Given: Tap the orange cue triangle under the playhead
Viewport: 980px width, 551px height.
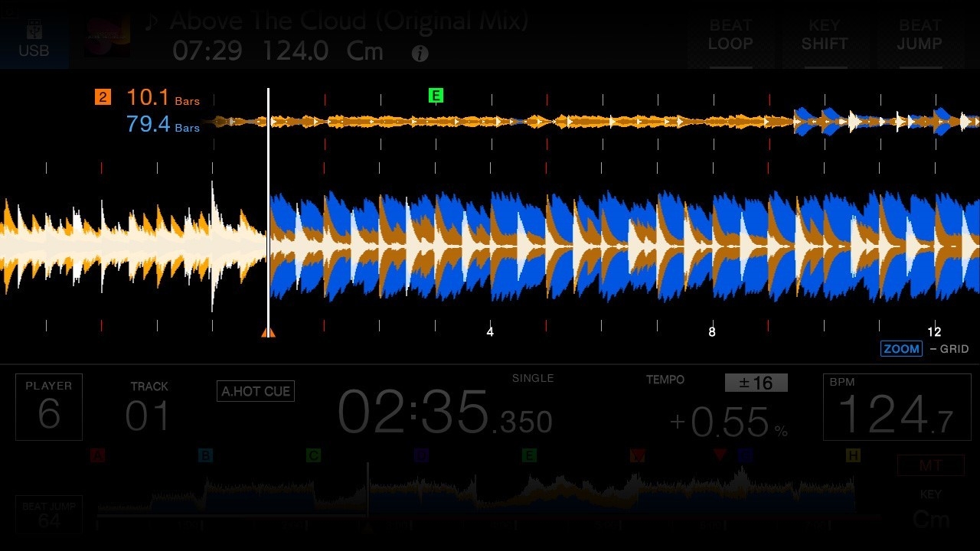Looking at the screenshot, I should tap(268, 332).
